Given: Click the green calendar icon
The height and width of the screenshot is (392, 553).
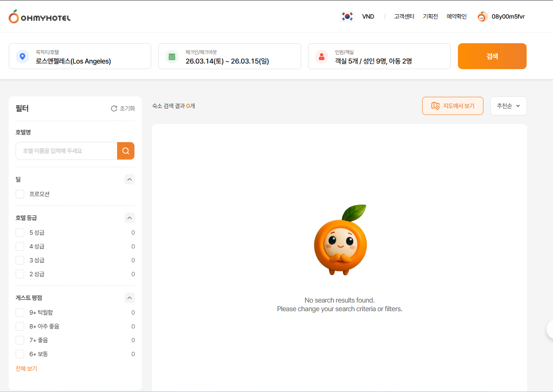Looking at the screenshot, I should click(172, 56).
